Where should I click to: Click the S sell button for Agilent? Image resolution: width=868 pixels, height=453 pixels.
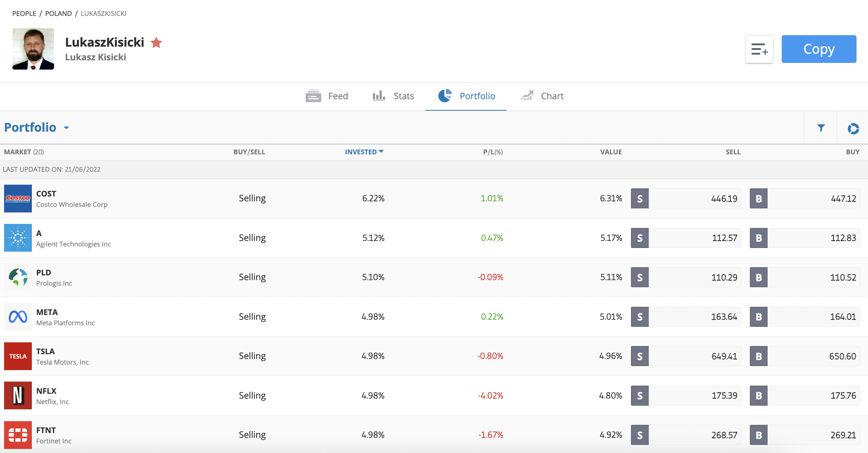(x=640, y=238)
